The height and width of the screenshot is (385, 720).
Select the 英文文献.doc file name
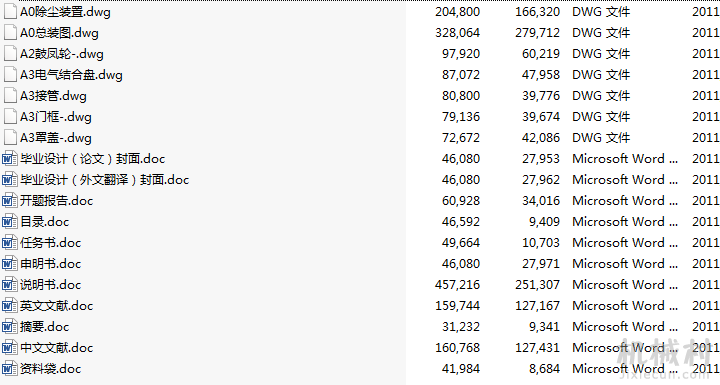56,306
